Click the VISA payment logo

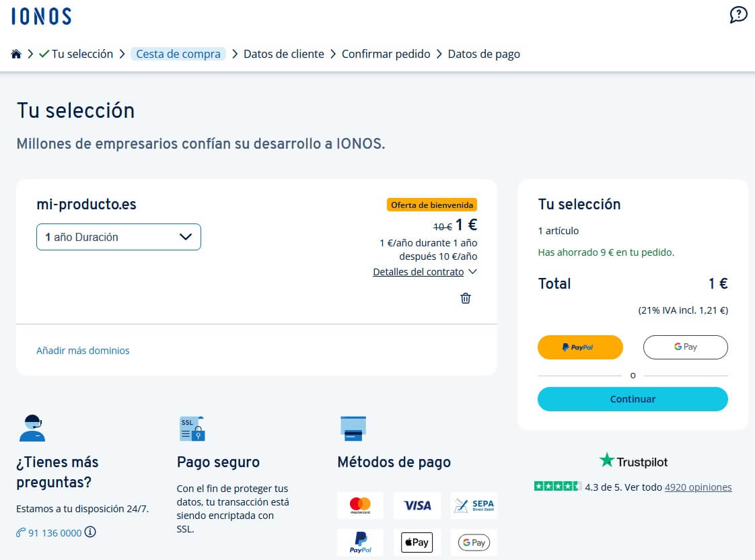pyautogui.click(x=417, y=505)
